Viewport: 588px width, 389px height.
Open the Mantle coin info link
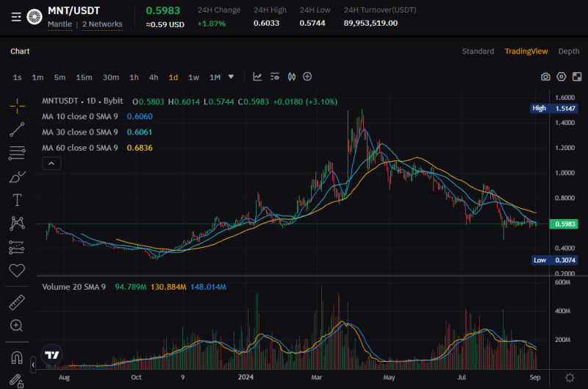60,24
